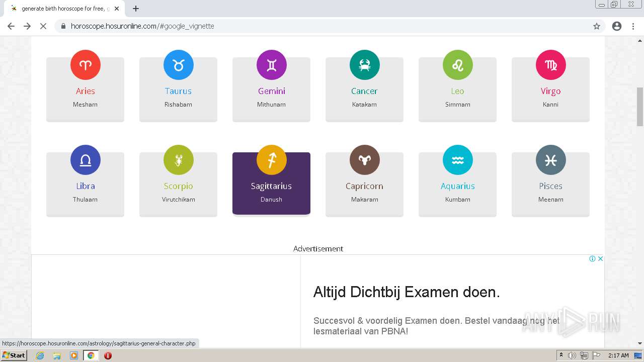Viewport: 644px width, 362px height.
Task: Click the Mithunam label under Gemini
Action: coord(272,105)
